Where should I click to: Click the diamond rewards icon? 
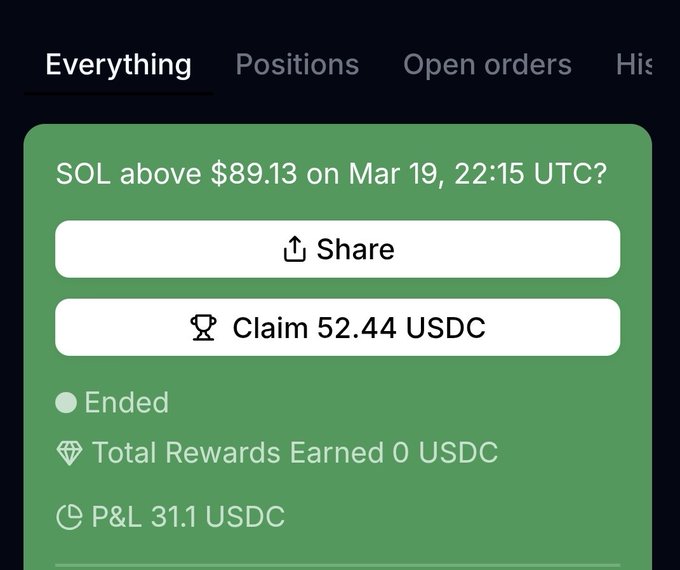69,453
